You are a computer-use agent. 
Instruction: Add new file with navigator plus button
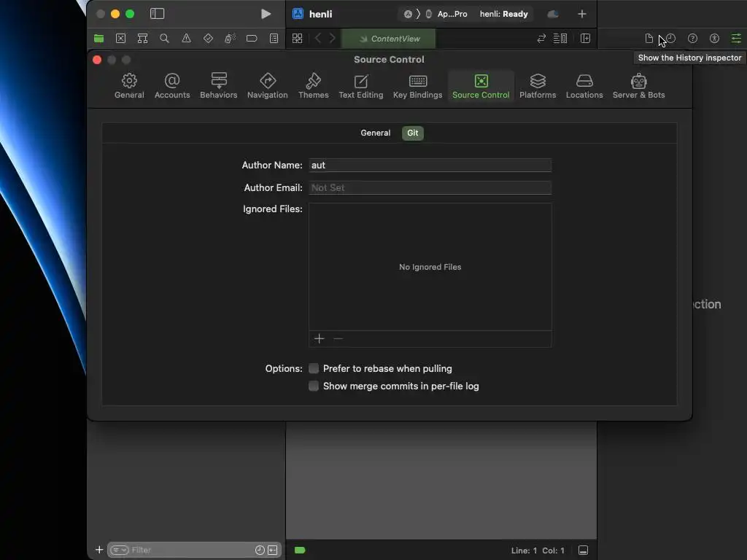point(99,550)
